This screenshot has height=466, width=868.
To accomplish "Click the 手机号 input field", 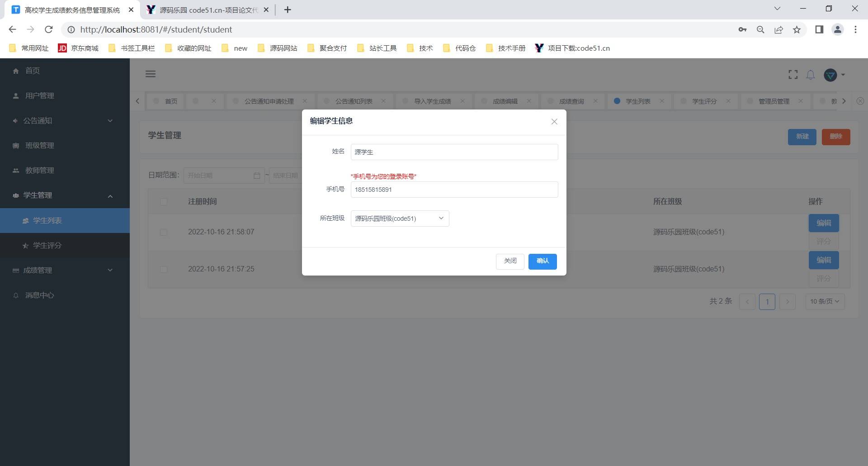I will coord(454,190).
